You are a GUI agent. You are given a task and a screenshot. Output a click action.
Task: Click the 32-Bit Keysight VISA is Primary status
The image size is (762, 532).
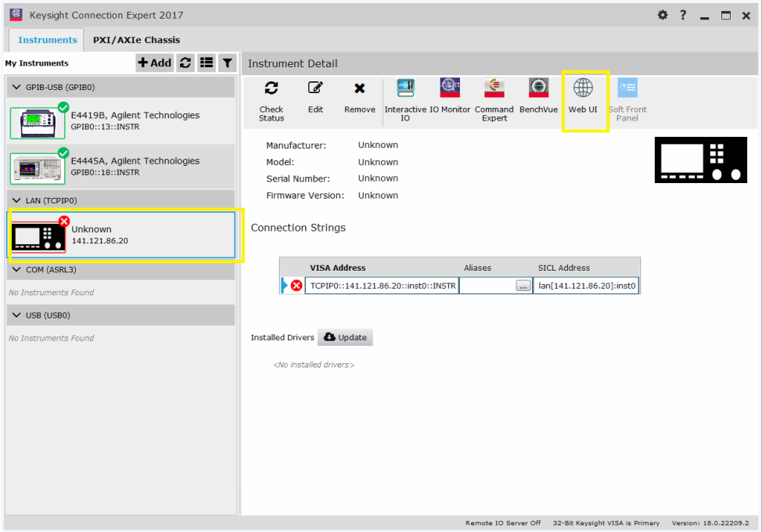tap(606, 523)
